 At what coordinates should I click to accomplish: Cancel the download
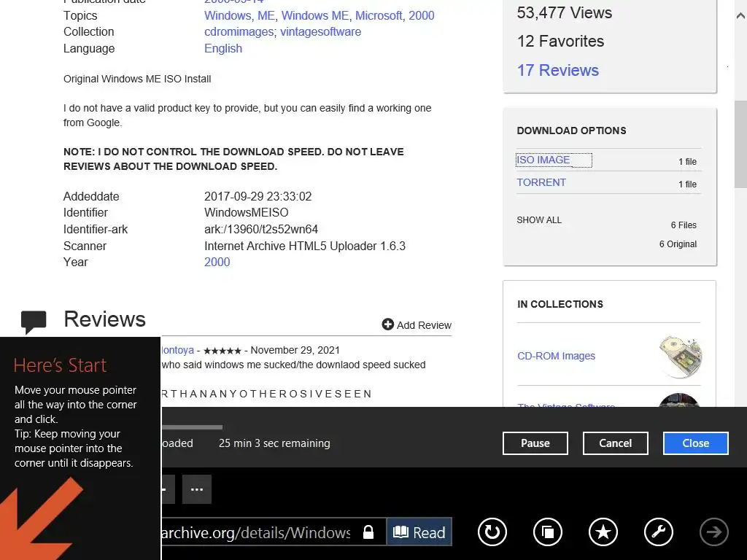point(615,443)
